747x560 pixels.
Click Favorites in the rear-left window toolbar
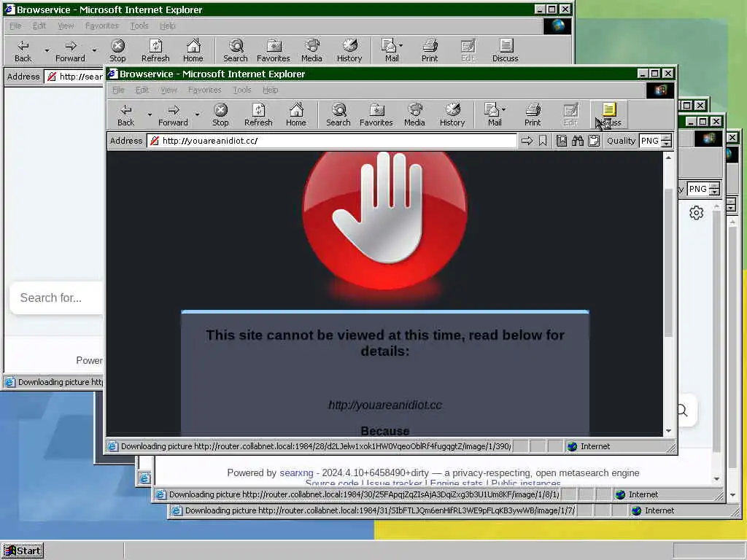[273, 51]
